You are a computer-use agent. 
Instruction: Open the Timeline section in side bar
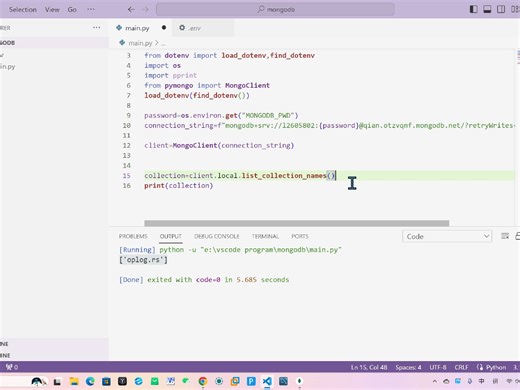[x=53, y=355]
